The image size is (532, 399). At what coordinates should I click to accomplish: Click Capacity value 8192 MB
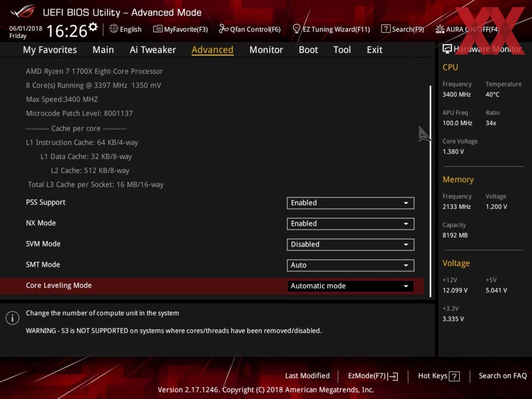[455, 235]
